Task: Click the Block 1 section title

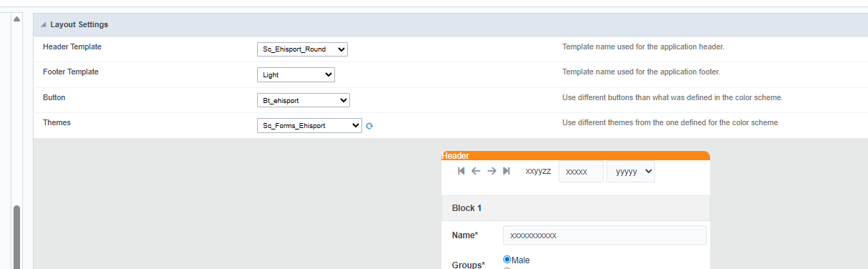Action: point(467,208)
